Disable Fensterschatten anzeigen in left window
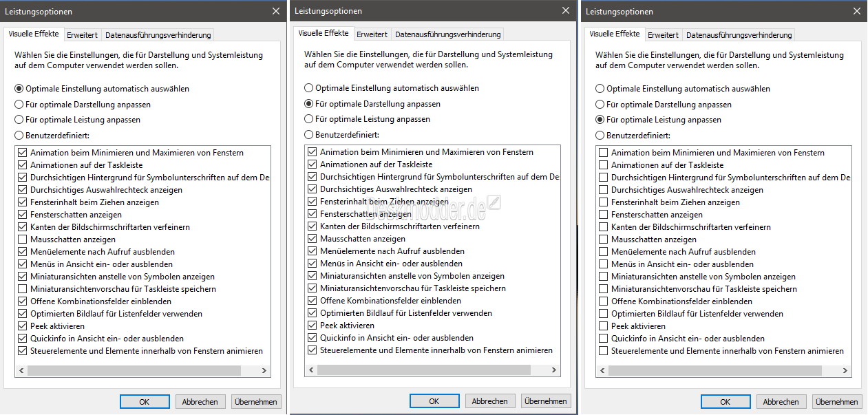Image resolution: width=868 pixels, height=415 pixels. click(23, 215)
